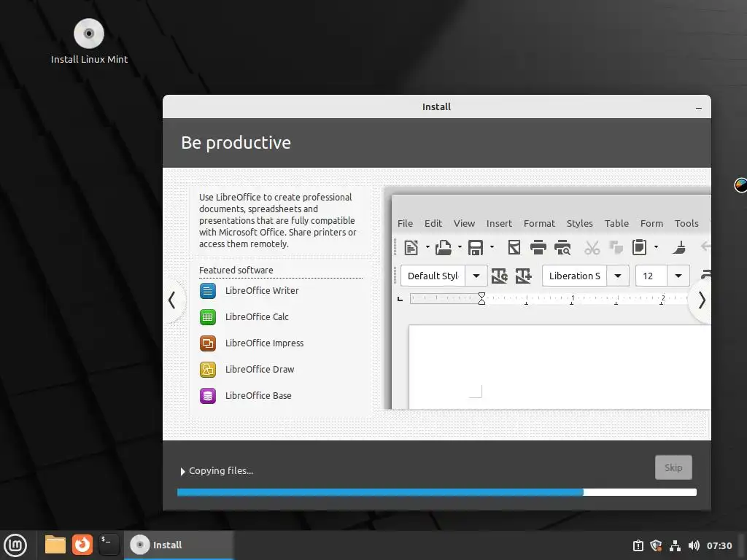Viewport: 747px width, 560px height.
Task: Click the shield update tray icon
Action: point(656,545)
